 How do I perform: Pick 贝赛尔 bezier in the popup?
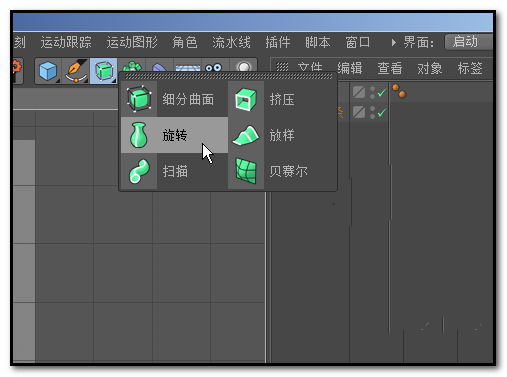coord(282,171)
